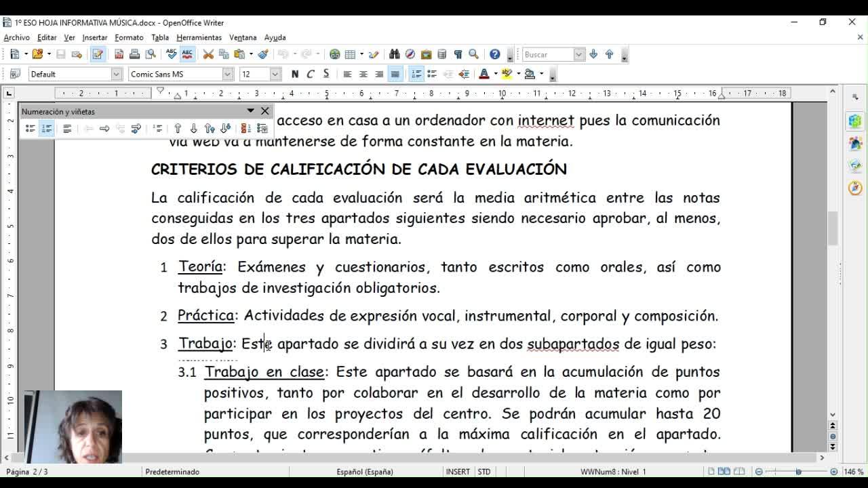
Task: Expand the Buscar search history dropdown
Action: click(578, 54)
